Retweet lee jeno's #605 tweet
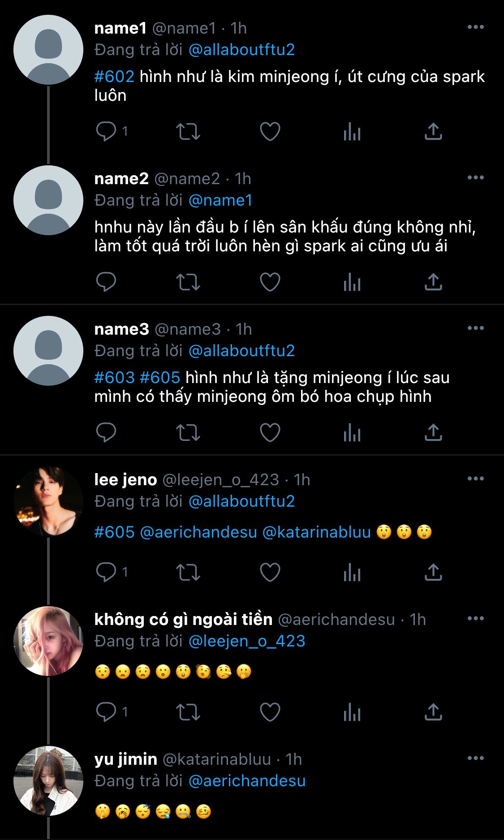Image resolution: width=504 pixels, height=840 pixels. pos(188,573)
